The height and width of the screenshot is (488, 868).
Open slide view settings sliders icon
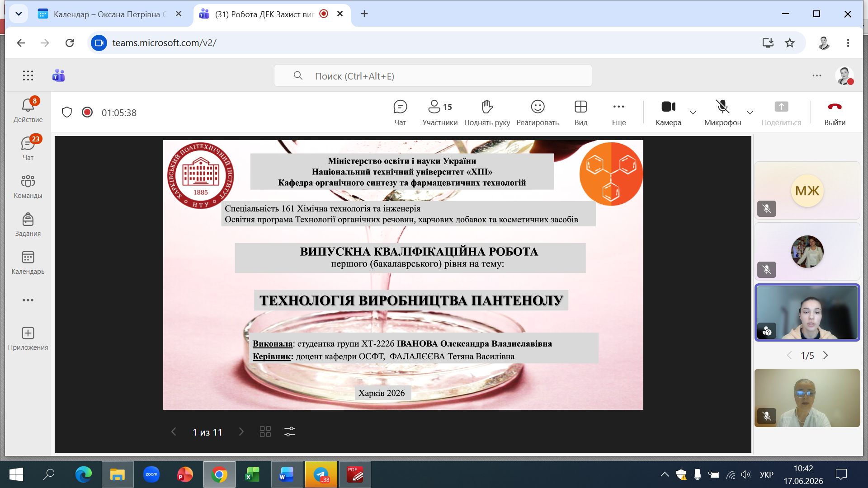(290, 432)
